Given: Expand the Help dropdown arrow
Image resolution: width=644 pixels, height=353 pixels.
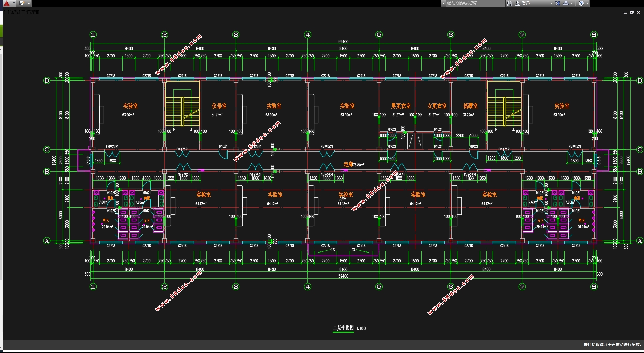Looking at the screenshot, I should [x=587, y=3].
